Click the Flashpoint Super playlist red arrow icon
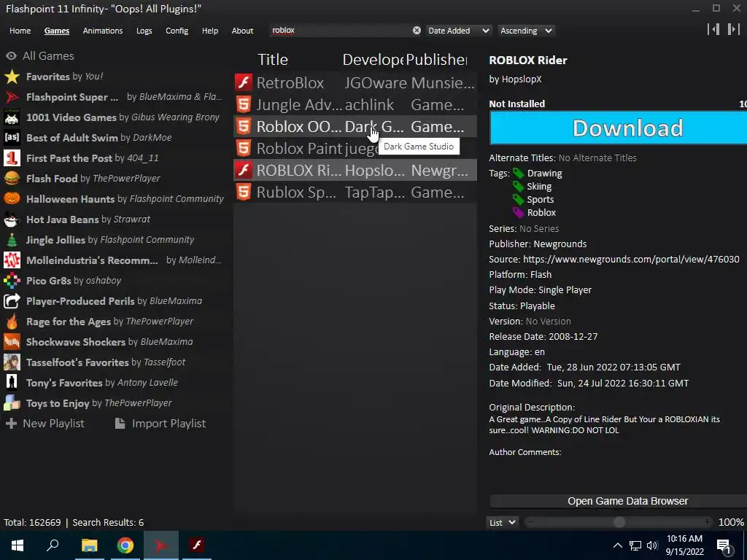 point(12,97)
